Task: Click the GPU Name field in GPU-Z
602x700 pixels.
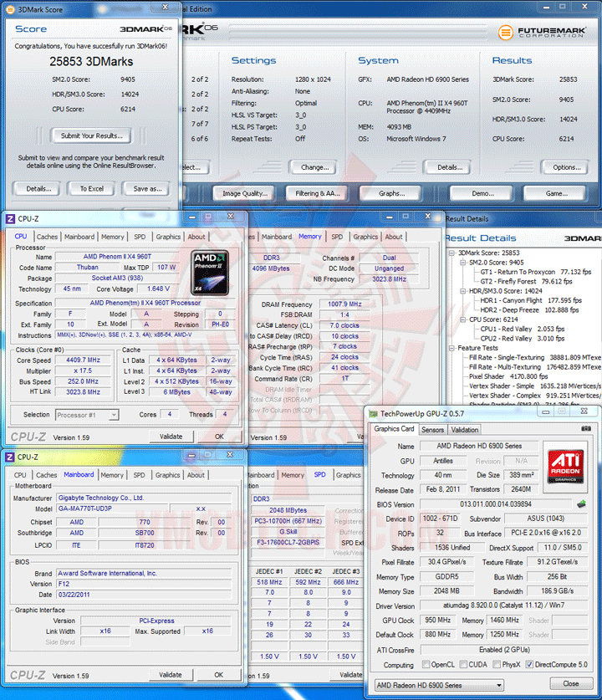Action: pos(479,446)
